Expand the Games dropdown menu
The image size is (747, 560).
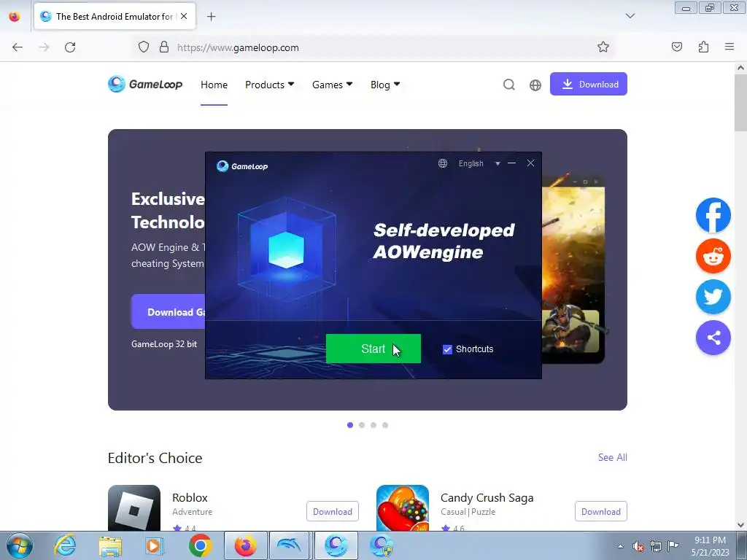pos(332,85)
